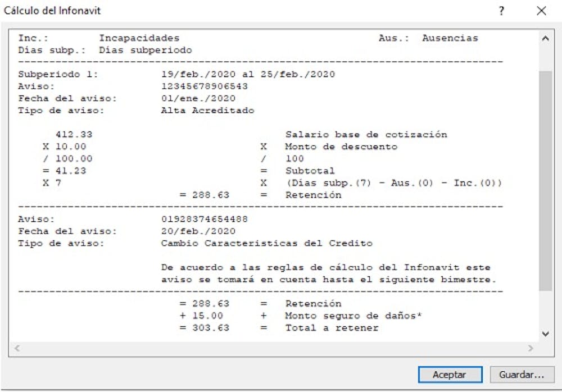Image resolution: width=562 pixels, height=392 pixels.
Task: Click the Total a retener label
Action: (x=332, y=328)
